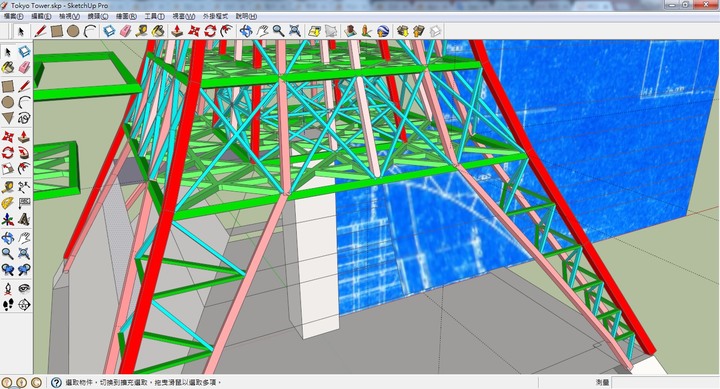Viewport: 720px width, 389px height.
Task: Select the Circle tool in top toolbar
Action: (73, 31)
